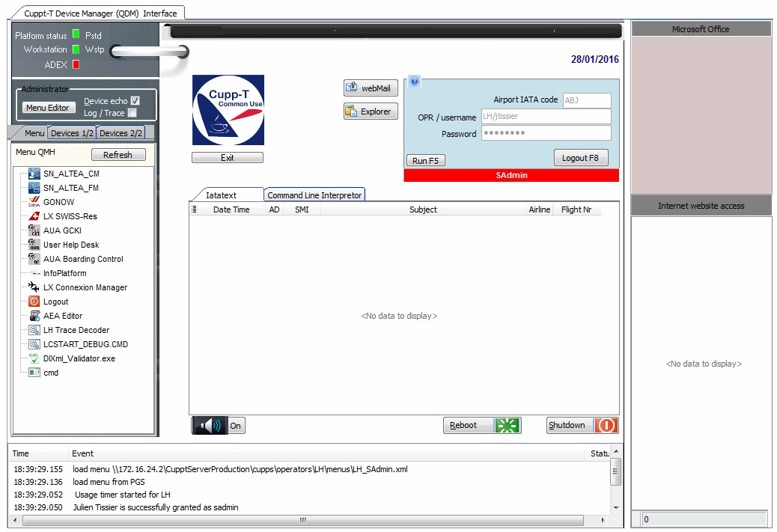Open LX SWISS-Res menu entry
Viewport: 777px width, 532px height.
point(70,216)
